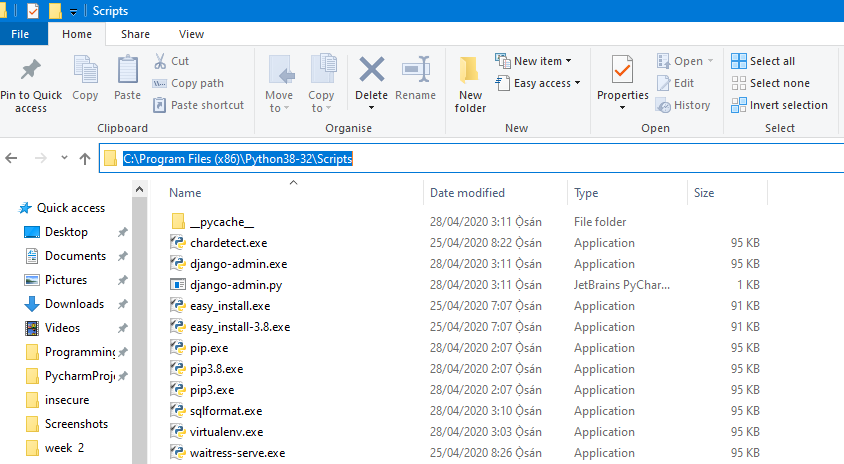Expand the Delete dropdown arrow
Viewport: 844px width, 464px height.
(x=371, y=108)
